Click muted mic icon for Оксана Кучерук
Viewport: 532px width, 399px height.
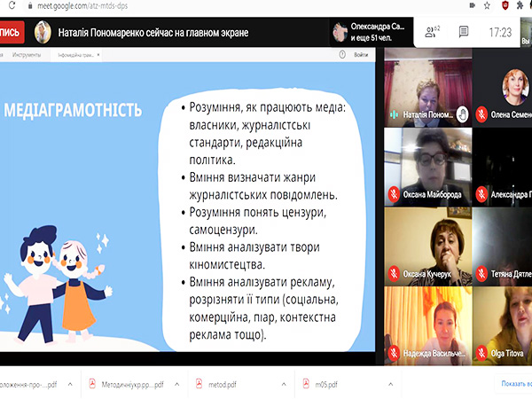pyautogui.click(x=394, y=273)
